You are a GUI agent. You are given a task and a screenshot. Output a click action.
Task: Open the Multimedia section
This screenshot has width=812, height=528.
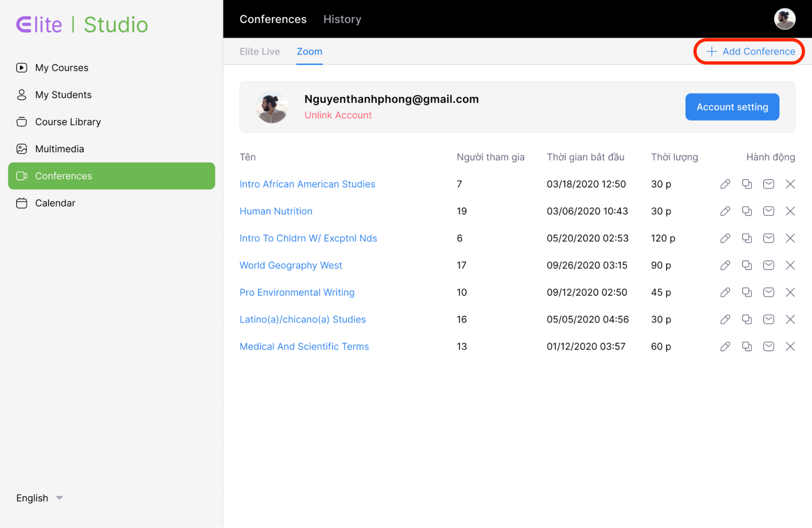[59, 149]
